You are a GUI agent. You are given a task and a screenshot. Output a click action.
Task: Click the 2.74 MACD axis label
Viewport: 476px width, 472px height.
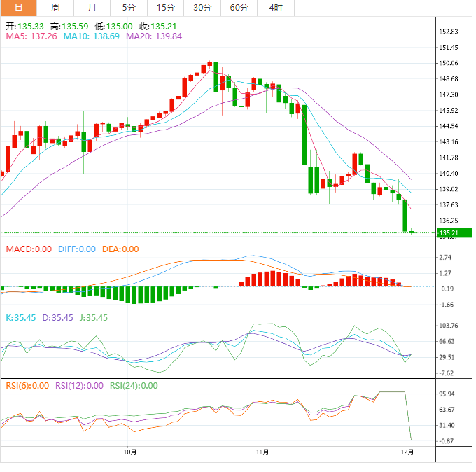point(445,258)
